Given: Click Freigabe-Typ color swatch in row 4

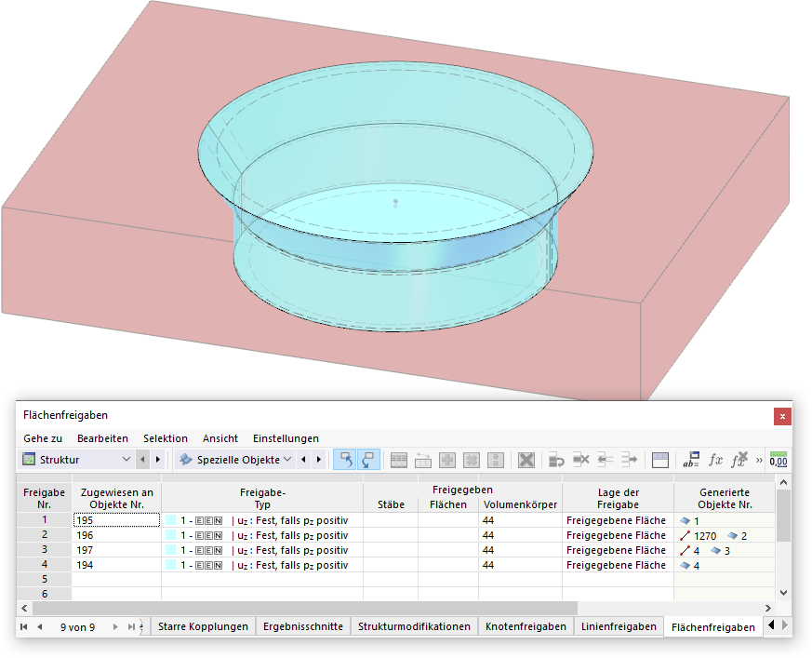Looking at the screenshot, I should (x=171, y=565).
